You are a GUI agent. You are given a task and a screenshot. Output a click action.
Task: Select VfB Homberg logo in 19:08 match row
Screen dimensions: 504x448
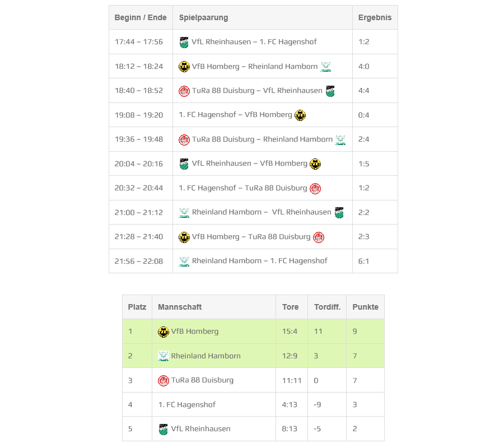(300, 115)
